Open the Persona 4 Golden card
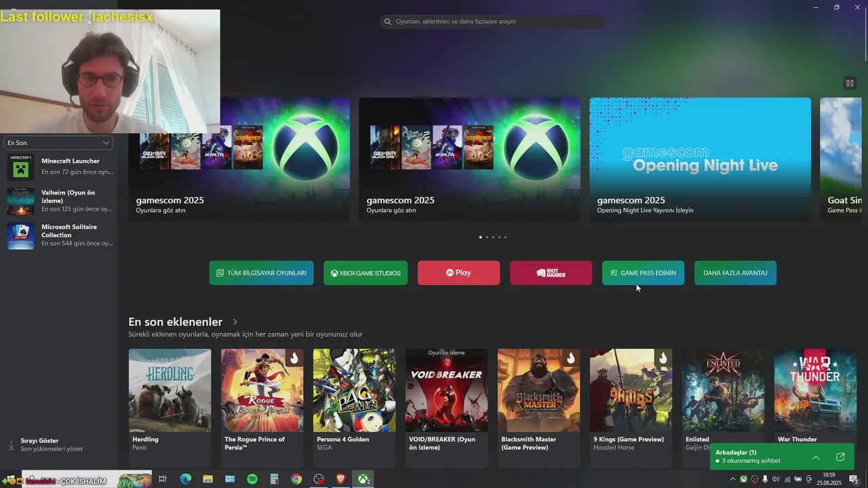 pyautogui.click(x=355, y=408)
